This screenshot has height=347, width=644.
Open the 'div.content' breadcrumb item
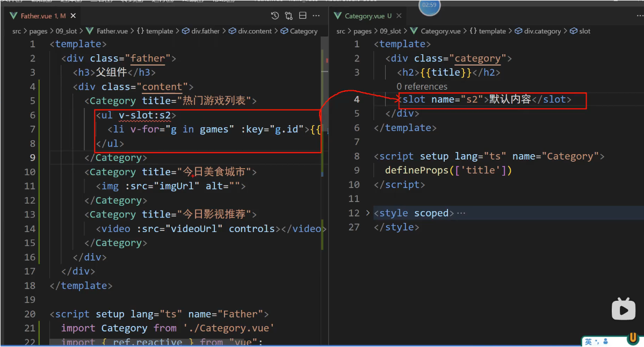[250, 31]
